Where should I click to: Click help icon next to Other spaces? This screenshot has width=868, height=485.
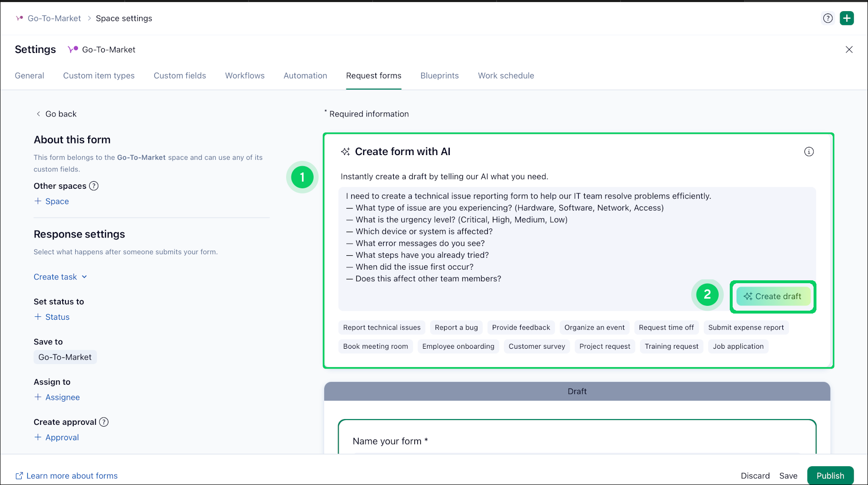pyautogui.click(x=94, y=186)
